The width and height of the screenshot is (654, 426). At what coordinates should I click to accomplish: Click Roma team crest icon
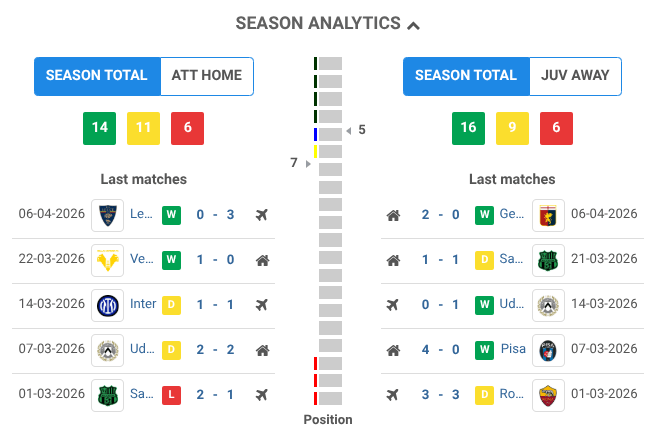coord(547,394)
